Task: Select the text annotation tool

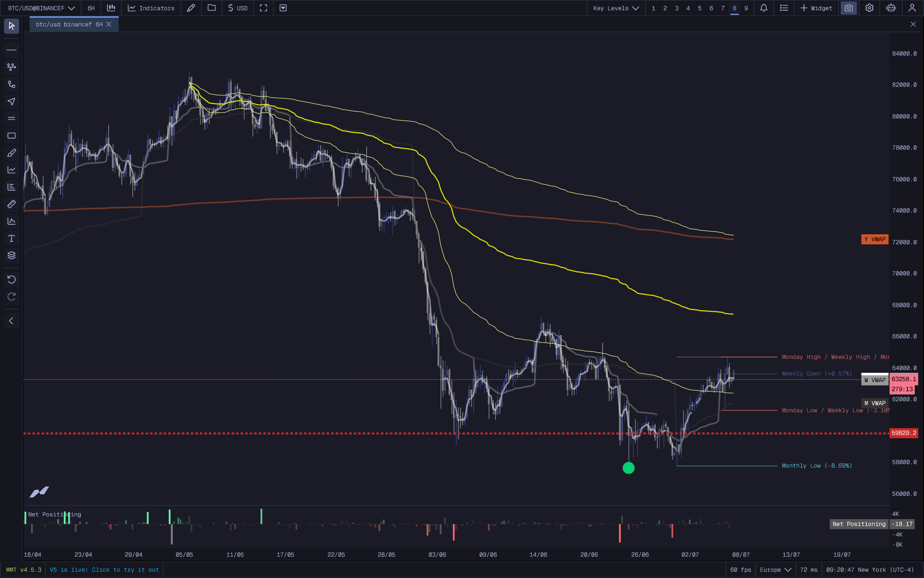Action: point(11,239)
